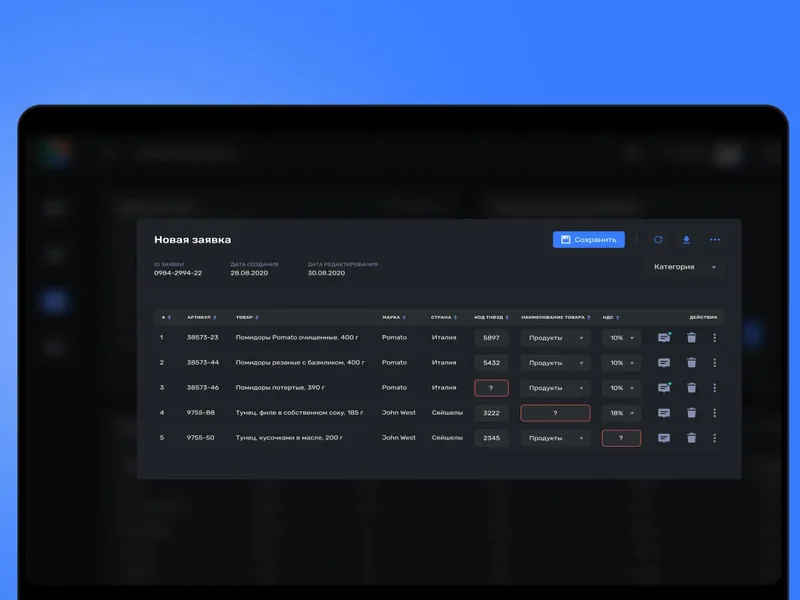The width and height of the screenshot is (800, 600).
Task: Click the highlighted blue sidebar icon in background
Action: 55,301
